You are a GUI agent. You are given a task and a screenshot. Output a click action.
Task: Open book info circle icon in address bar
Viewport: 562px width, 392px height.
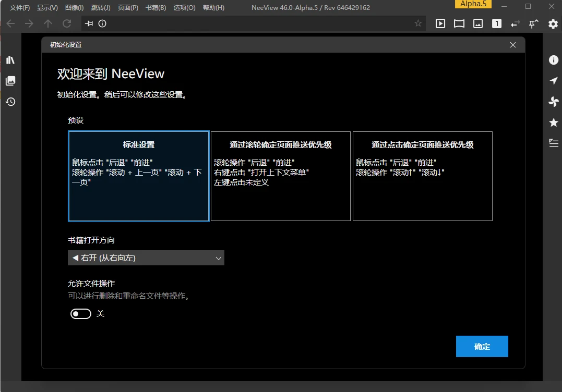tap(102, 23)
